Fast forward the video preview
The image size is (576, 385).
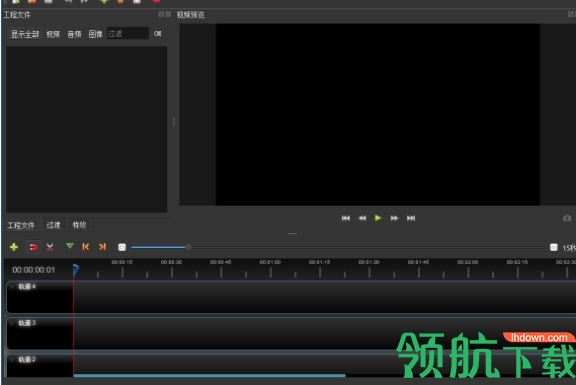(x=394, y=218)
